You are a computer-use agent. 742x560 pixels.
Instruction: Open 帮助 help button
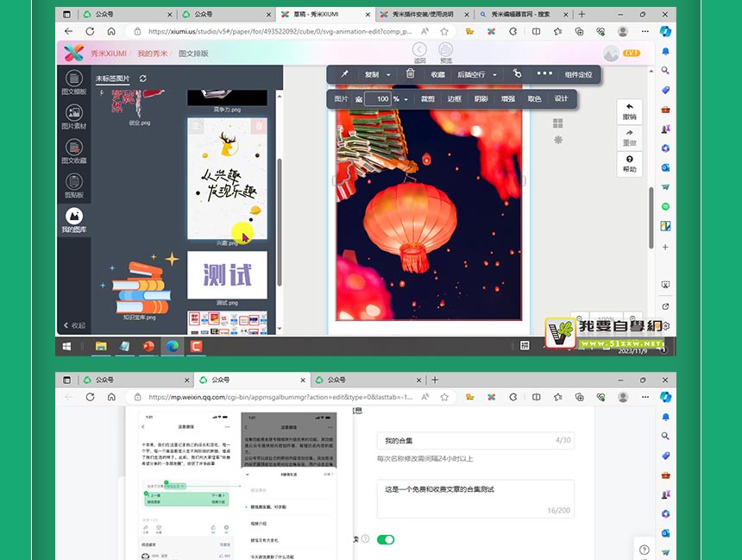pos(629,164)
